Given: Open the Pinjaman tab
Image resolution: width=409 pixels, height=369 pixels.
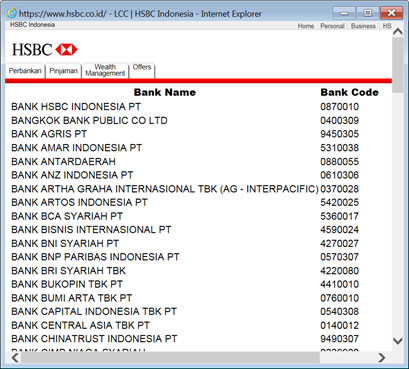Looking at the screenshot, I should (x=63, y=71).
